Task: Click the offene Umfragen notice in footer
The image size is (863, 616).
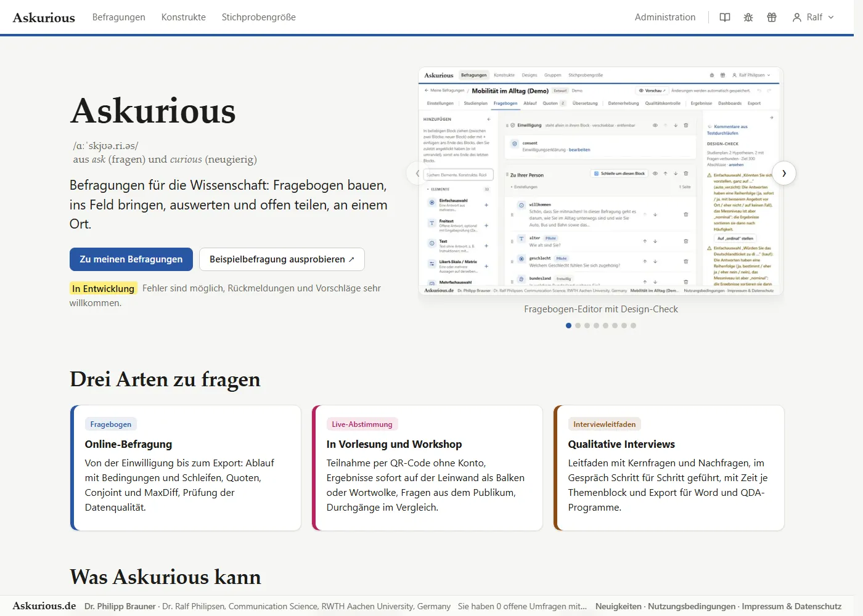Action: [522, 606]
